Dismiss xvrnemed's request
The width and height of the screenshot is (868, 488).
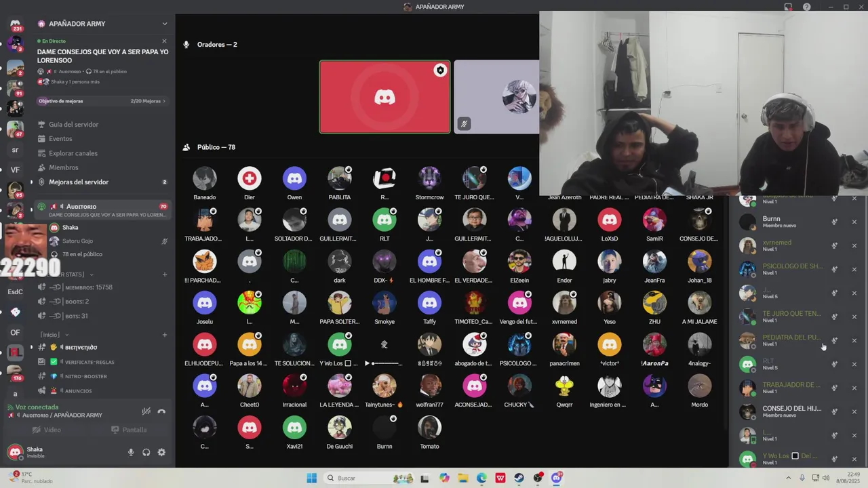[854, 245]
